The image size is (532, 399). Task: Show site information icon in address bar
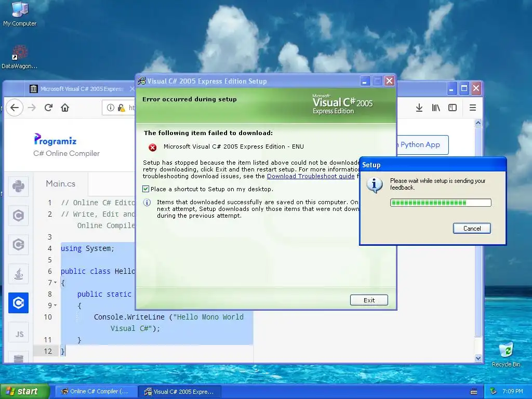(x=111, y=108)
